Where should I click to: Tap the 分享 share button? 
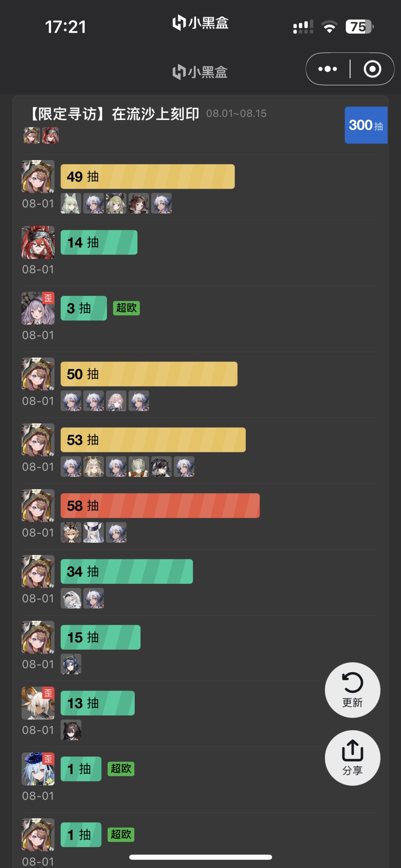352,758
